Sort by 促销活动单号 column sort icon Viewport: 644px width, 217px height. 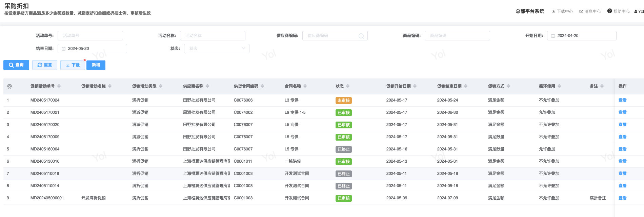click(x=59, y=86)
